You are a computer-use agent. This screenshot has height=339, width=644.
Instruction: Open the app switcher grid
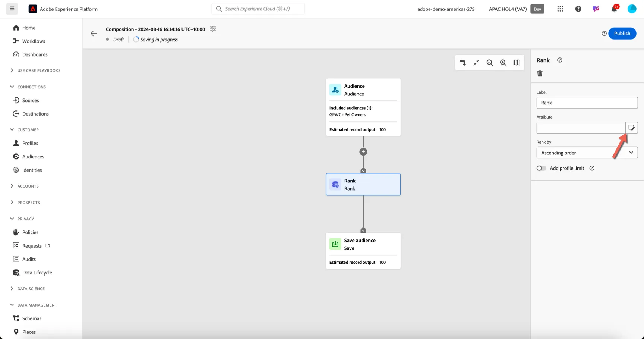coord(560,9)
